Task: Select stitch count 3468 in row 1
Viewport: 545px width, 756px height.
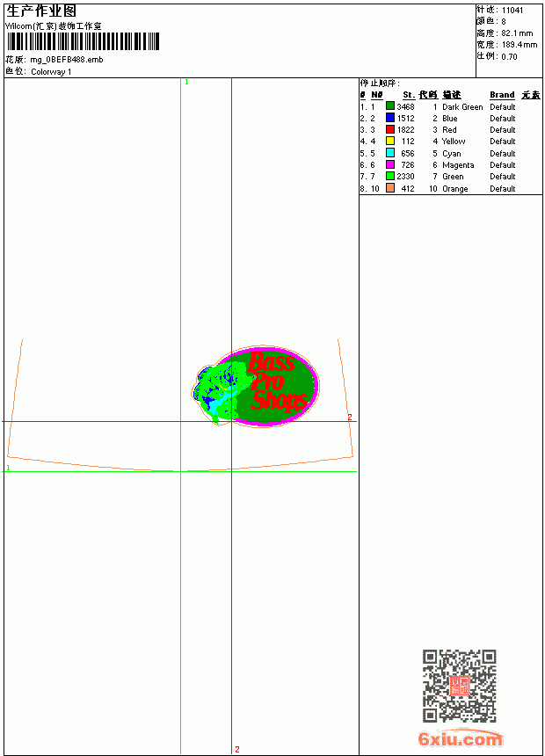Action: coord(405,106)
